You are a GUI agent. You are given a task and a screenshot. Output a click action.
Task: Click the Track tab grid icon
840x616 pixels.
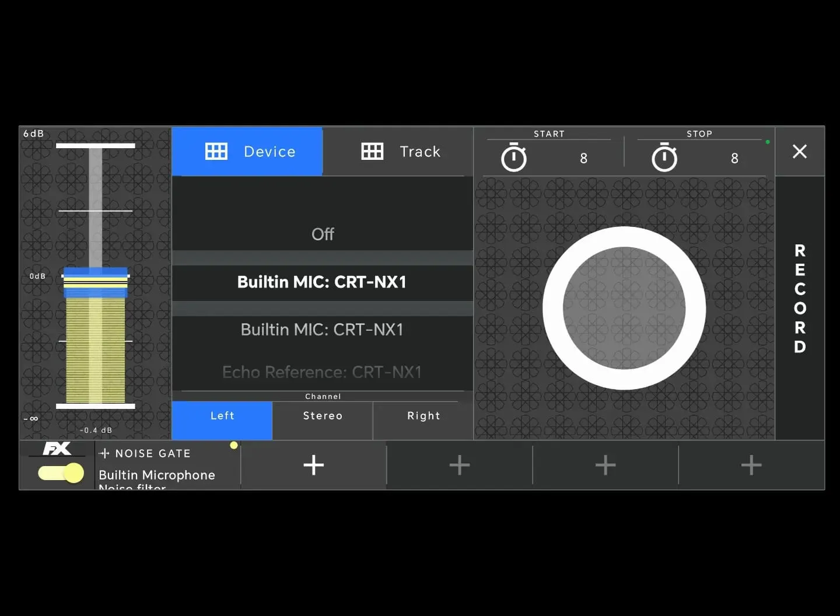coord(372,152)
